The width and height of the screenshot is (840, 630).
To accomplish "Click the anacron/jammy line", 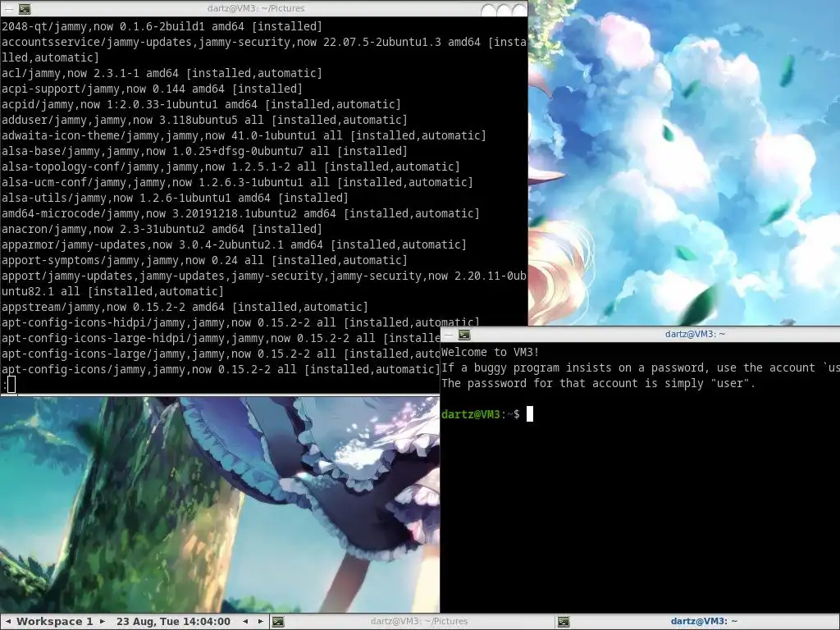I will pyautogui.click(x=162, y=229).
